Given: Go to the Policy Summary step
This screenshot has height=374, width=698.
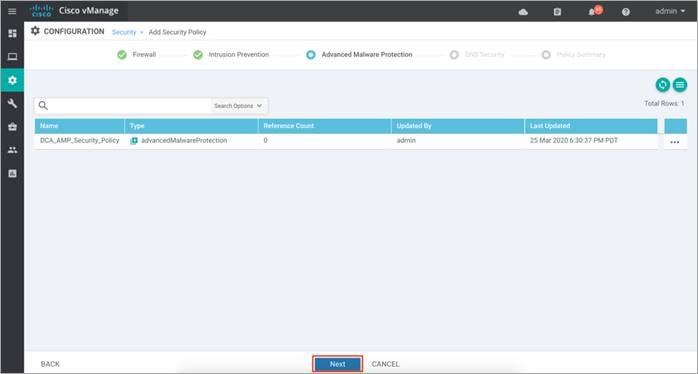Looking at the screenshot, I should point(581,55).
